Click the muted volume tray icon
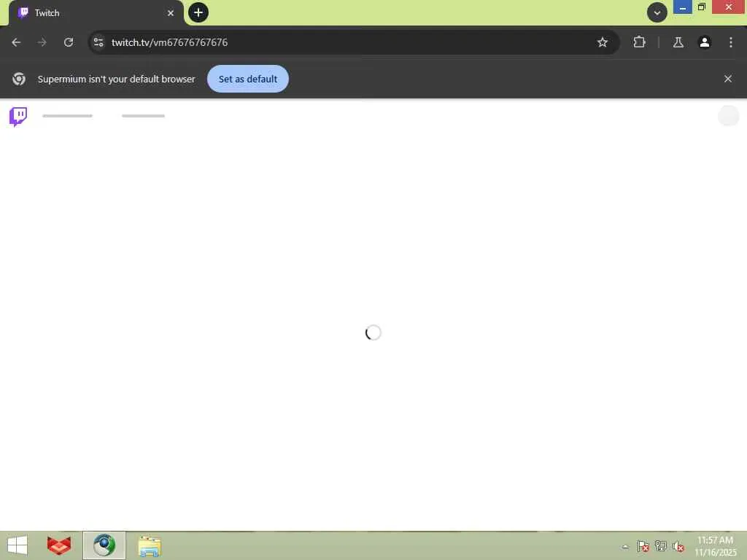This screenshot has height=560, width=747. coord(678,547)
